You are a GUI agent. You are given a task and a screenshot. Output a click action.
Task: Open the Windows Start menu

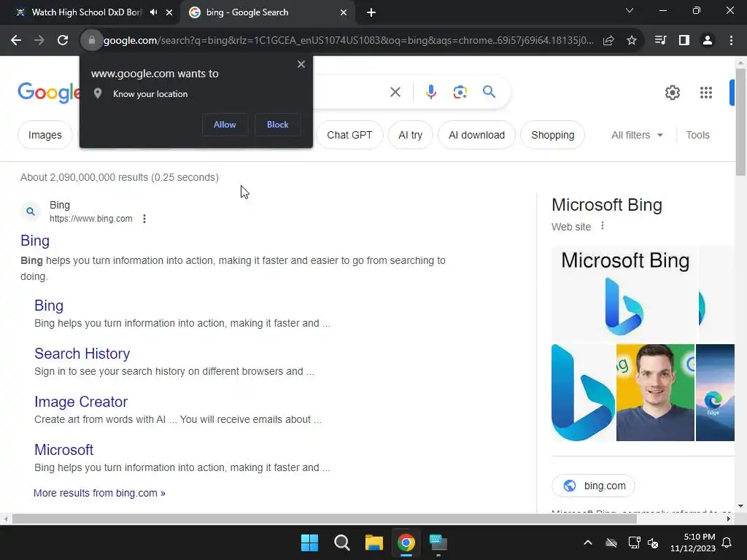click(309, 542)
